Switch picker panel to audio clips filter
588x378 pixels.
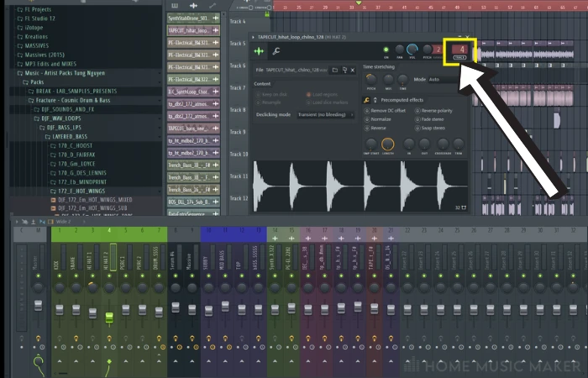coord(193,6)
